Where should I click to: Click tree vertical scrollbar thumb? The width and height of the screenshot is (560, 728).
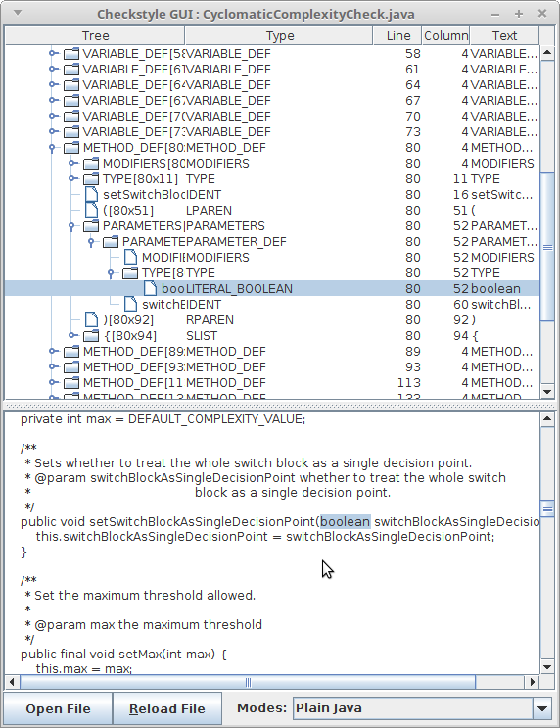(x=547, y=247)
